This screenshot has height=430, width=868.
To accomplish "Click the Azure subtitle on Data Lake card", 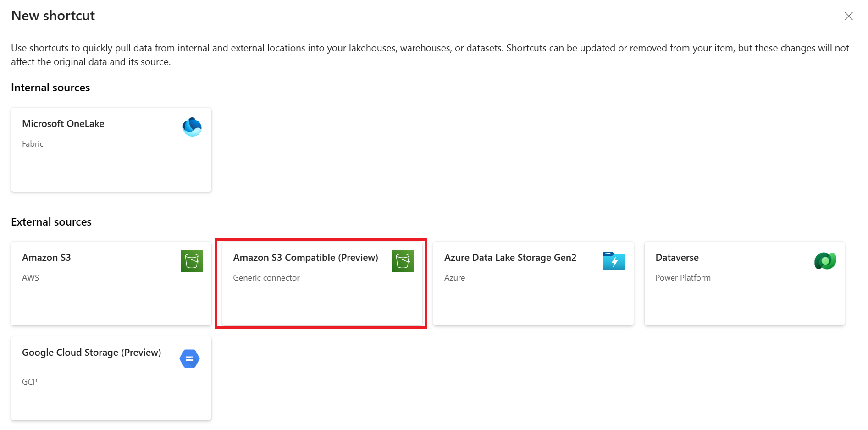I will point(454,278).
